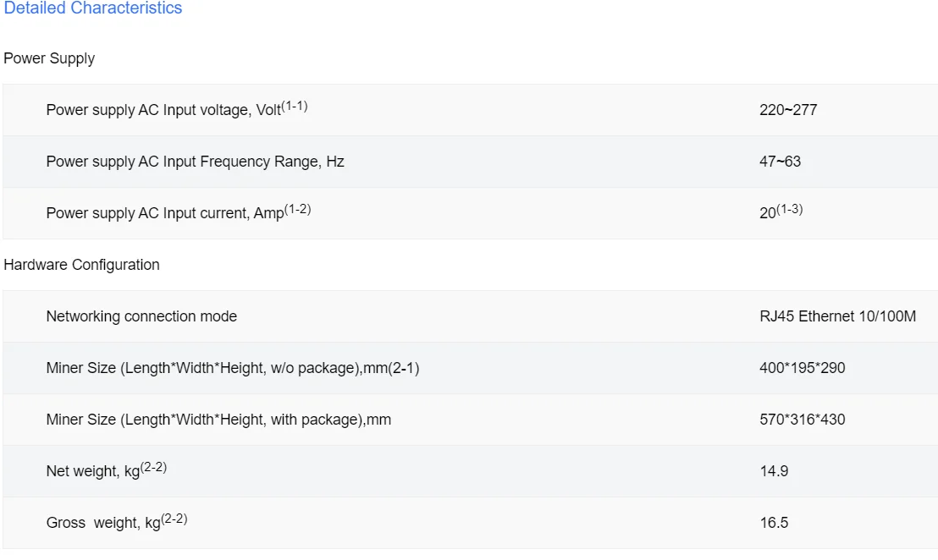938x560 pixels.
Task: Select the 400*195*290 dimensions value
Action: pos(802,368)
